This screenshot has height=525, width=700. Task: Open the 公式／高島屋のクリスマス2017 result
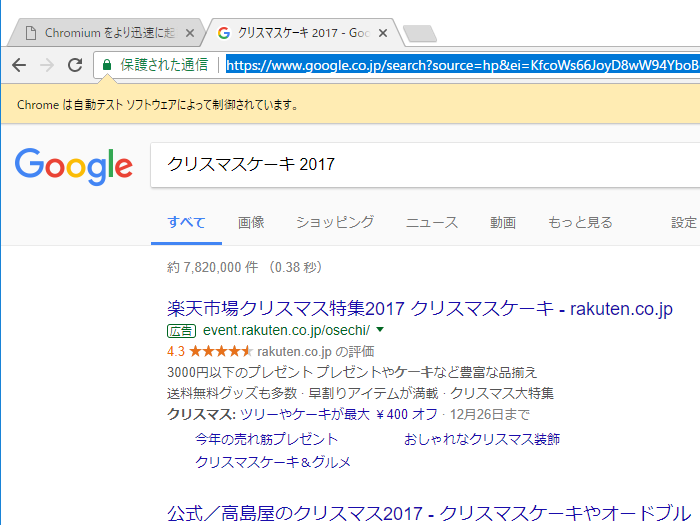coord(429,513)
